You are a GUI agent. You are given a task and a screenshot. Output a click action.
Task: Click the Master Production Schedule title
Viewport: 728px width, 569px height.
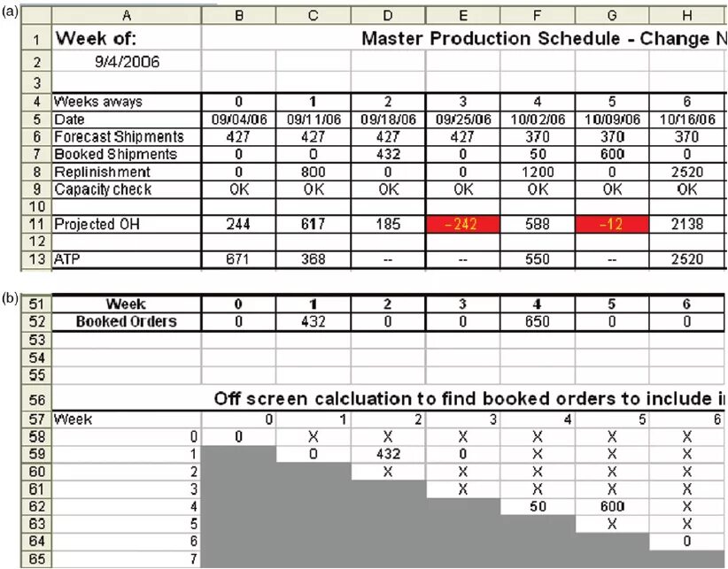(x=544, y=38)
